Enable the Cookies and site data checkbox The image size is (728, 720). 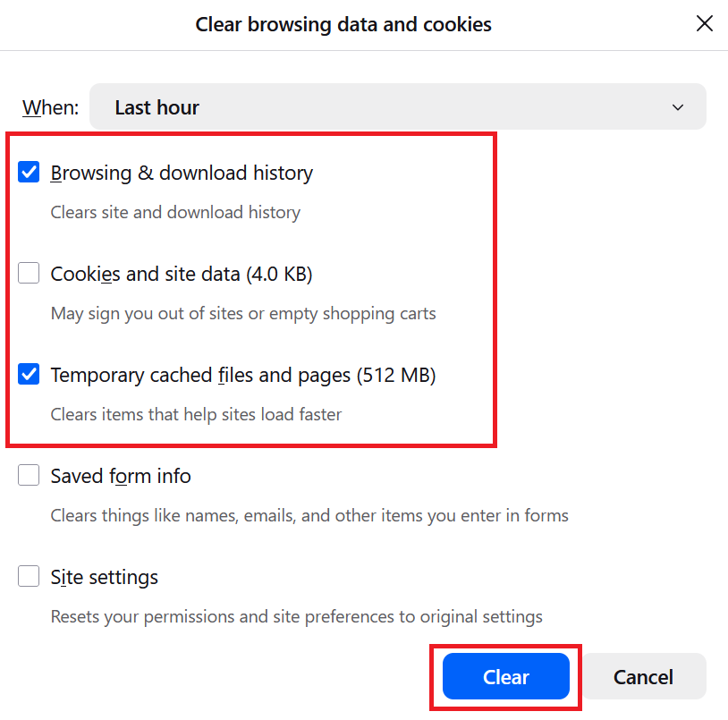(30, 274)
